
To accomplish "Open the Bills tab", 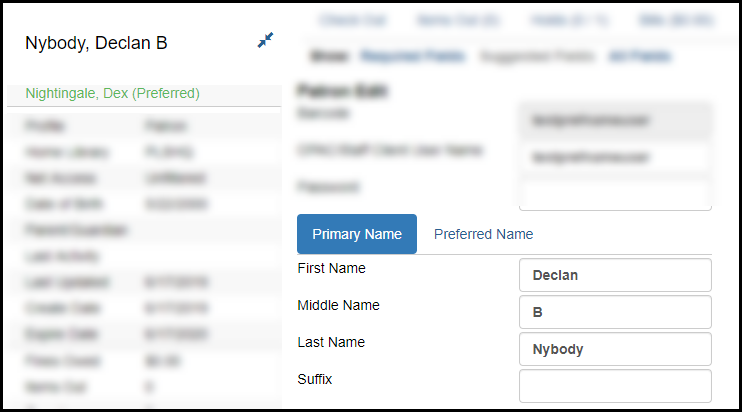I will 676,20.
